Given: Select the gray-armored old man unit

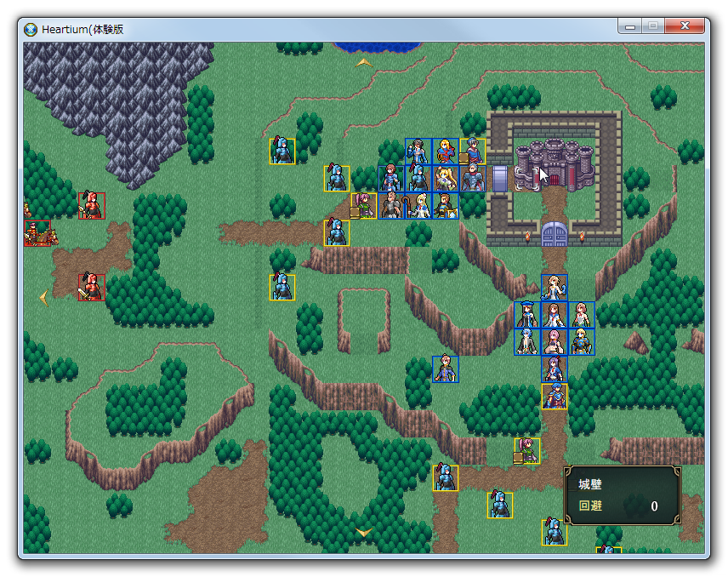Looking at the screenshot, I should tap(391, 206).
